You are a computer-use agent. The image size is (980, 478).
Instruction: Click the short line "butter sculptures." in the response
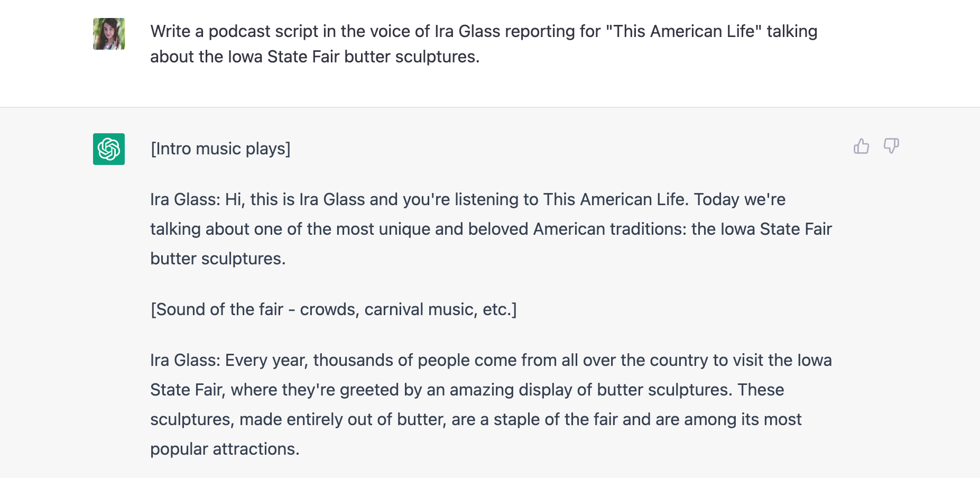218,259
